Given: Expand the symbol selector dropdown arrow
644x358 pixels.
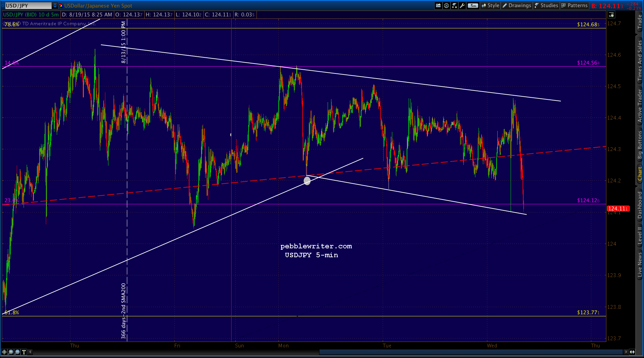Looking at the screenshot, I should (55, 5).
